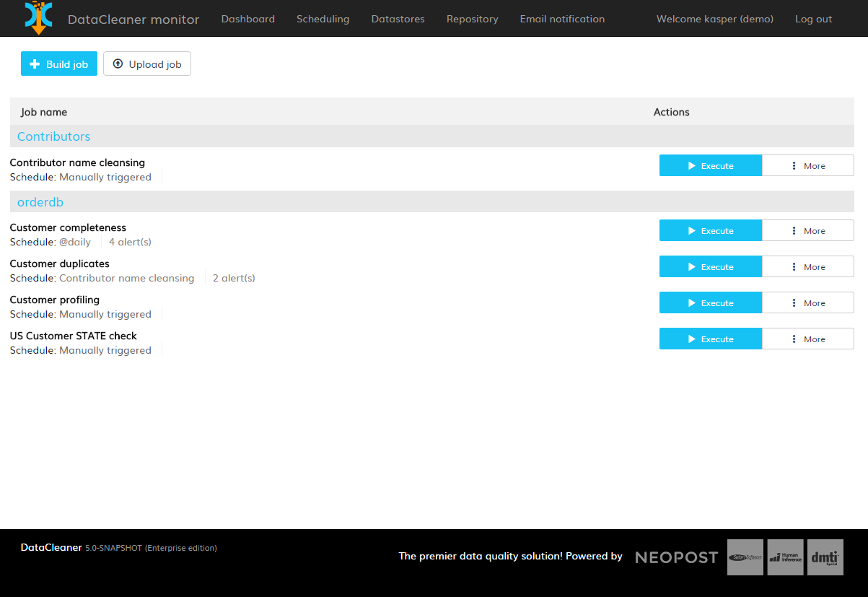Select the Customer completeness job name
Screen dimensions: 868x597
click(x=68, y=227)
